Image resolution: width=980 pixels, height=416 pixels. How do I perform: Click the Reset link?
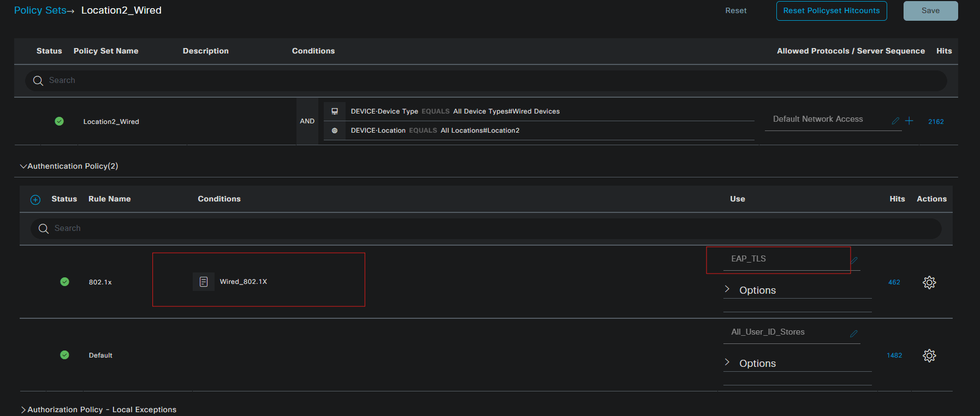point(736,10)
